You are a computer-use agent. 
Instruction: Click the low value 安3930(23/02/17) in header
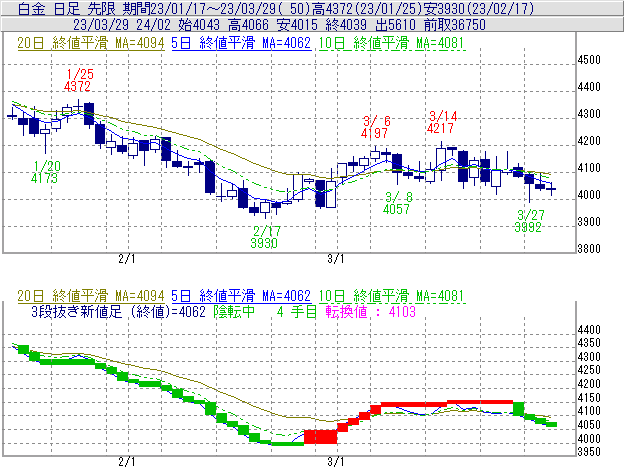(x=479, y=8)
